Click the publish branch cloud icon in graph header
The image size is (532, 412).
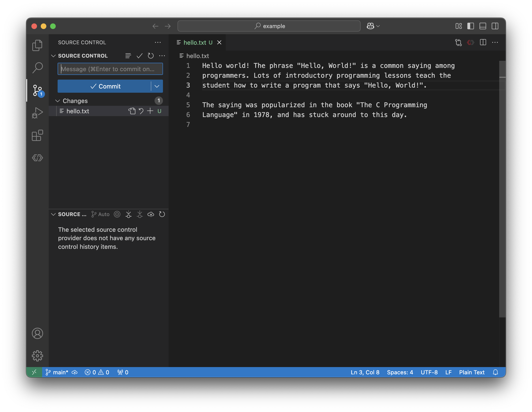point(151,214)
